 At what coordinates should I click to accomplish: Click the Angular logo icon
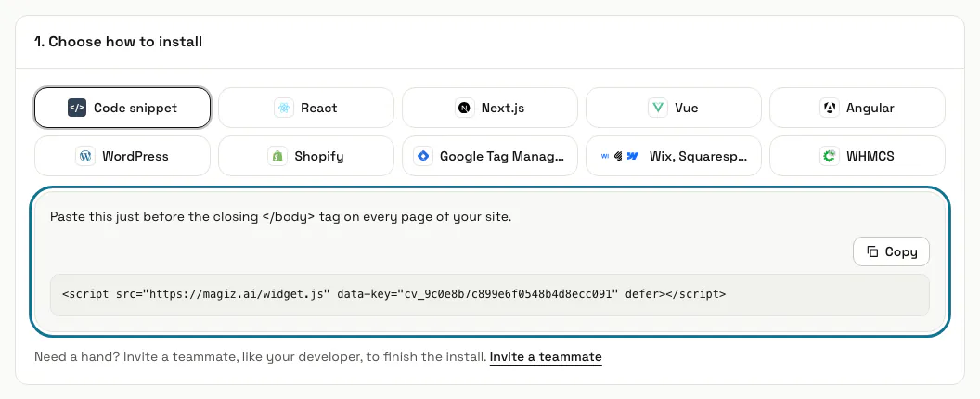[x=830, y=108]
